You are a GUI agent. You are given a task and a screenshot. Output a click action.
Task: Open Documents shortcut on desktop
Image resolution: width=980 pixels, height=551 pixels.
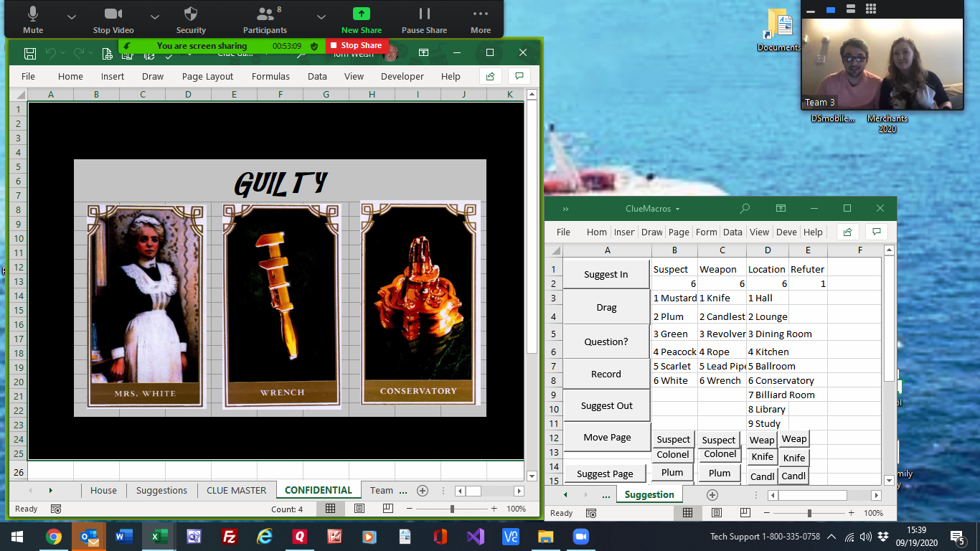pyautogui.click(x=779, y=30)
